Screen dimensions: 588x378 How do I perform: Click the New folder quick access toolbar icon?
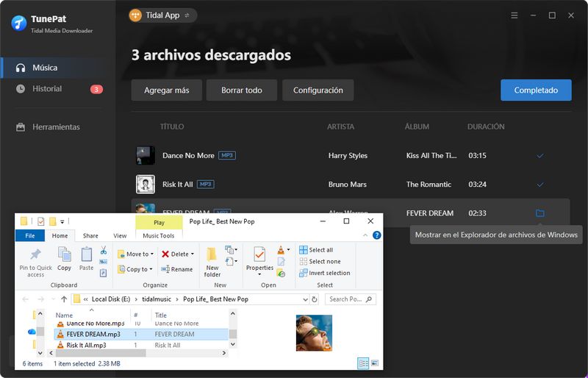52,221
